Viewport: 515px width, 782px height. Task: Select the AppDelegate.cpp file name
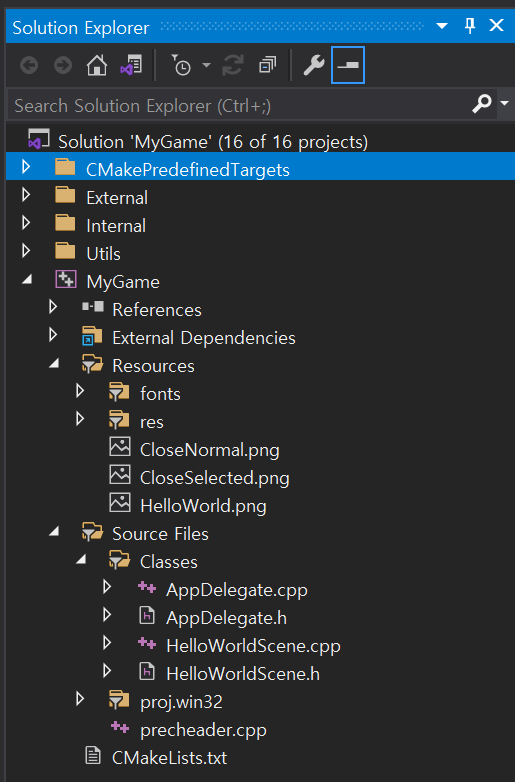click(237, 590)
